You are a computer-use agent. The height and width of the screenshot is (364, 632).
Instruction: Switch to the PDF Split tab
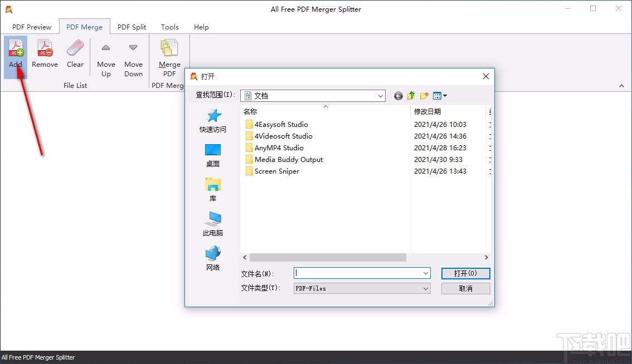coord(132,26)
